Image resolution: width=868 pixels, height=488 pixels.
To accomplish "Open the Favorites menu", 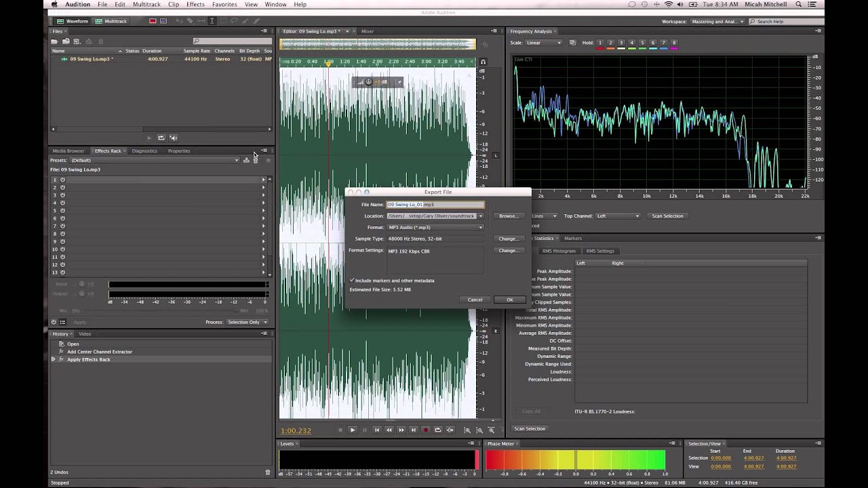I will tap(224, 4).
